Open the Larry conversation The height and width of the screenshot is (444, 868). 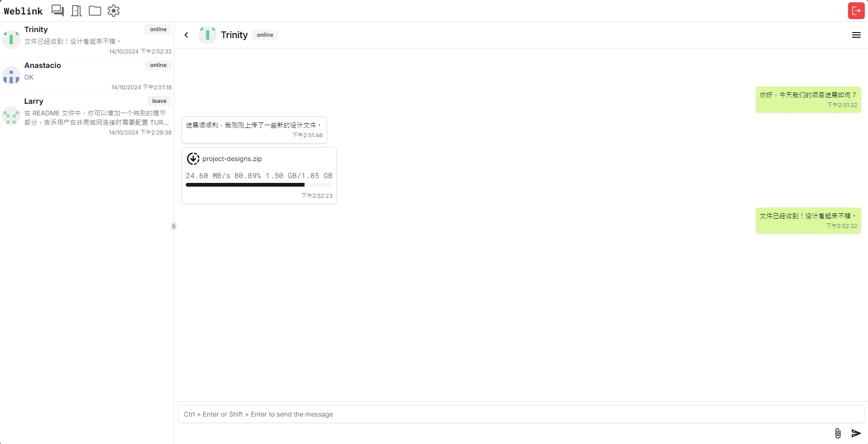87,116
